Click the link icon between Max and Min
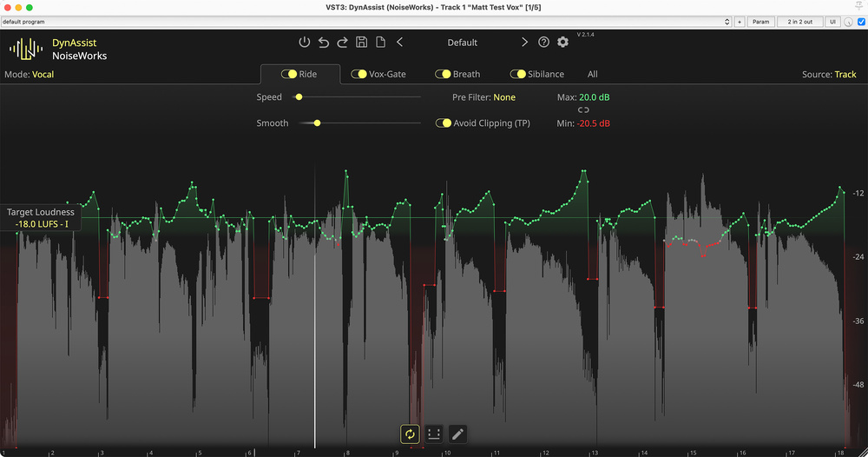 583,110
